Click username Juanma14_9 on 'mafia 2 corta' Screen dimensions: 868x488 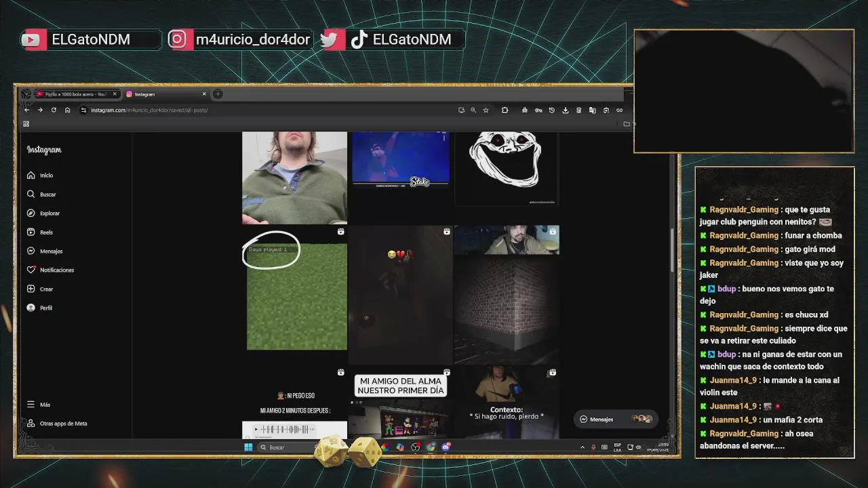733,420
